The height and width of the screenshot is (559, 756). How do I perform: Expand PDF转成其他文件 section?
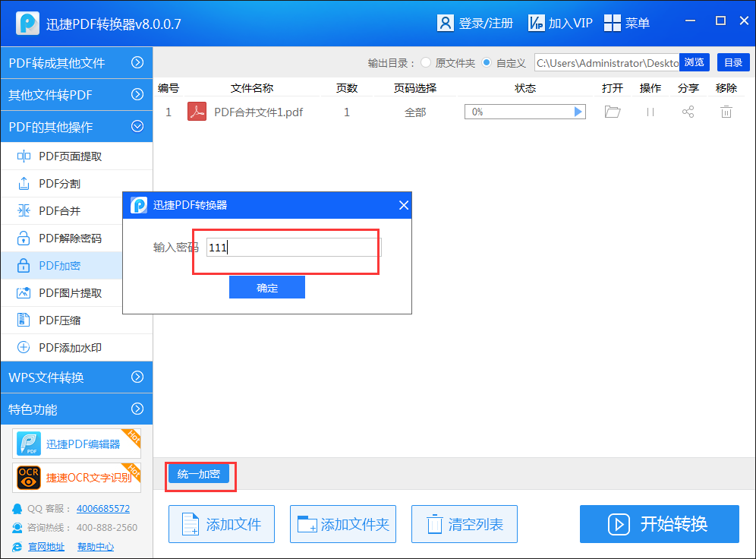point(76,63)
